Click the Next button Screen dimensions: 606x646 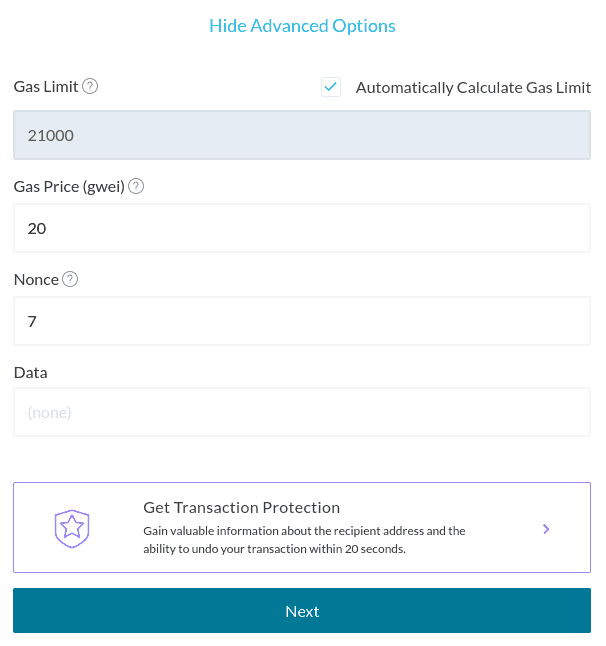(x=302, y=611)
